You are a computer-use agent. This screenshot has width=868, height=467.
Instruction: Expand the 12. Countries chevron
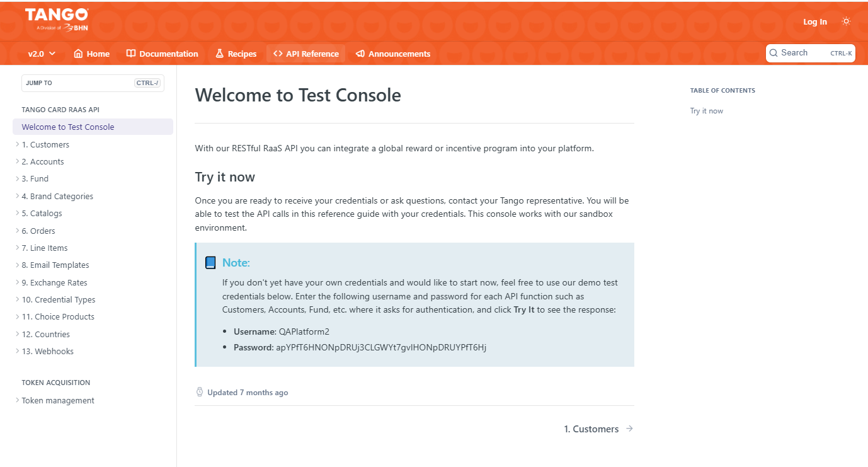pos(17,334)
